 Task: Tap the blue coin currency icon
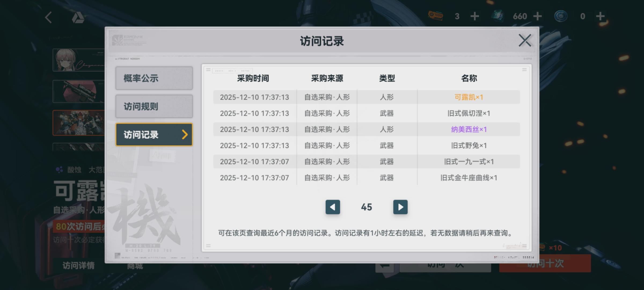pyautogui.click(x=561, y=16)
